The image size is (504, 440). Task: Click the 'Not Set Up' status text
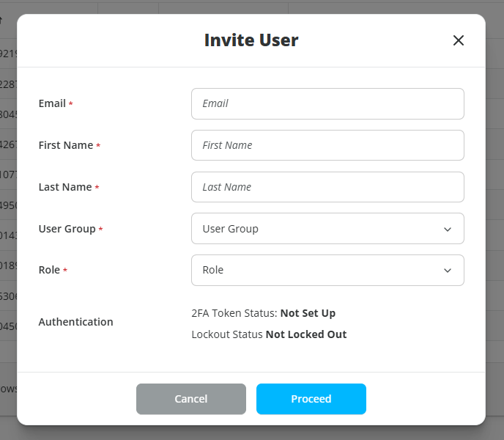(308, 313)
